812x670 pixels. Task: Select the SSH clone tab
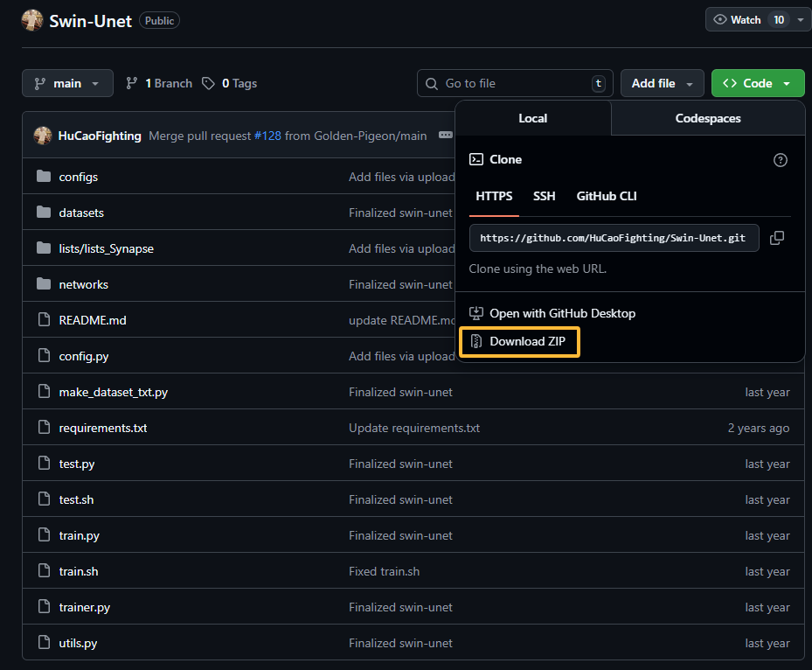tap(545, 197)
